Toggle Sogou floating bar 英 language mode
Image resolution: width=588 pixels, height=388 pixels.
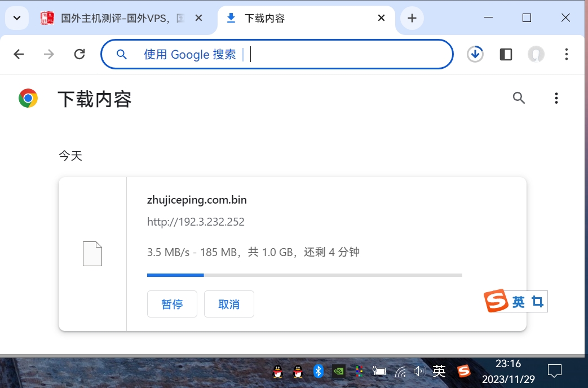[x=519, y=302]
